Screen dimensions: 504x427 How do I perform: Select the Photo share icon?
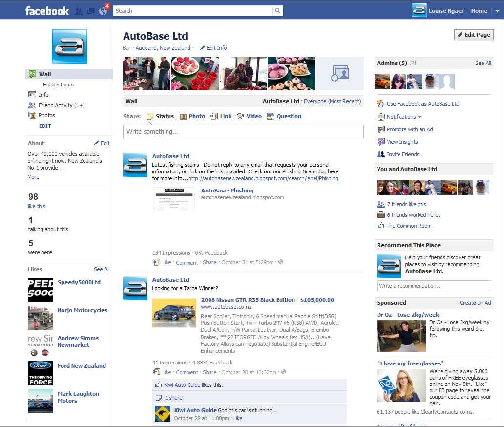coord(183,116)
